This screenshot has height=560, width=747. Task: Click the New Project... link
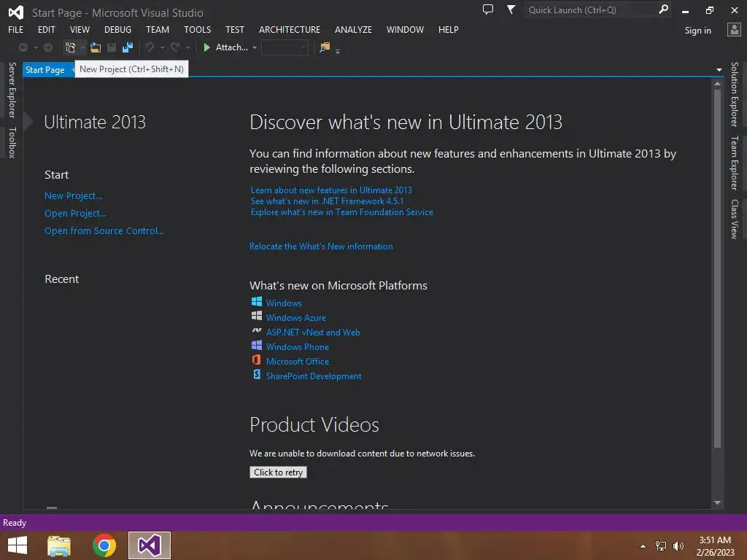73,195
